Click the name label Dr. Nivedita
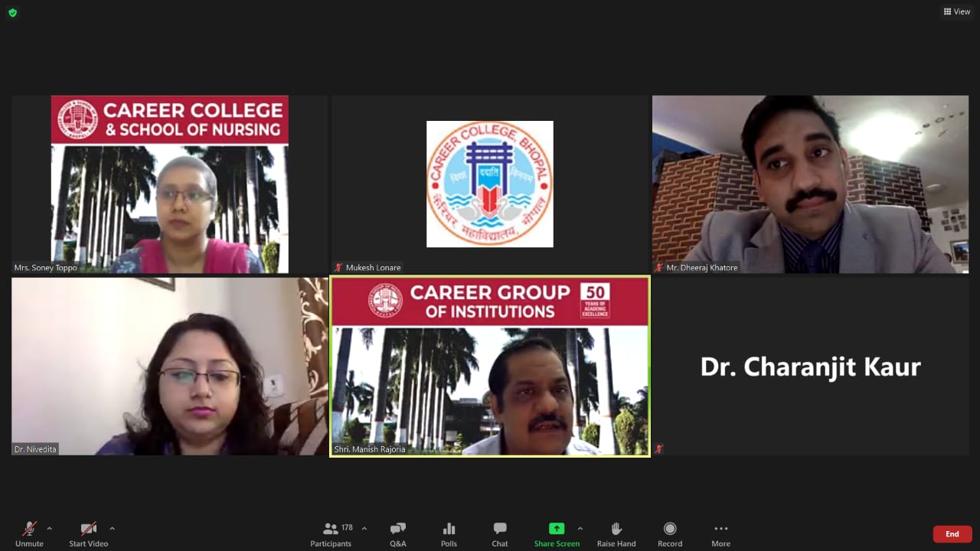 point(35,449)
